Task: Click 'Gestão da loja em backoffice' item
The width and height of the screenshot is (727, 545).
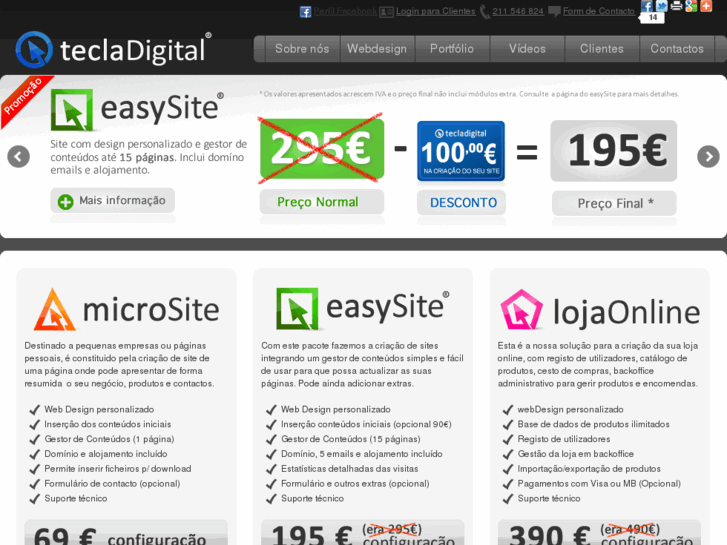Action: (575, 454)
